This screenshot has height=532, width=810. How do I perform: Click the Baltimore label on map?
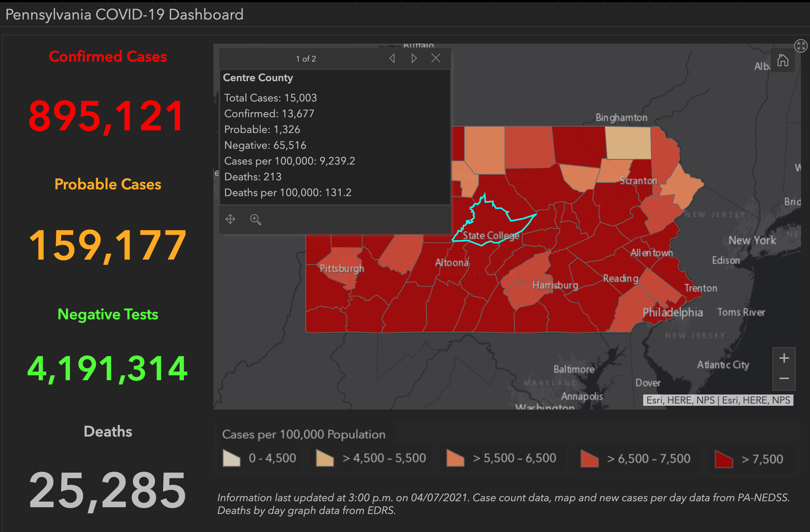point(574,369)
